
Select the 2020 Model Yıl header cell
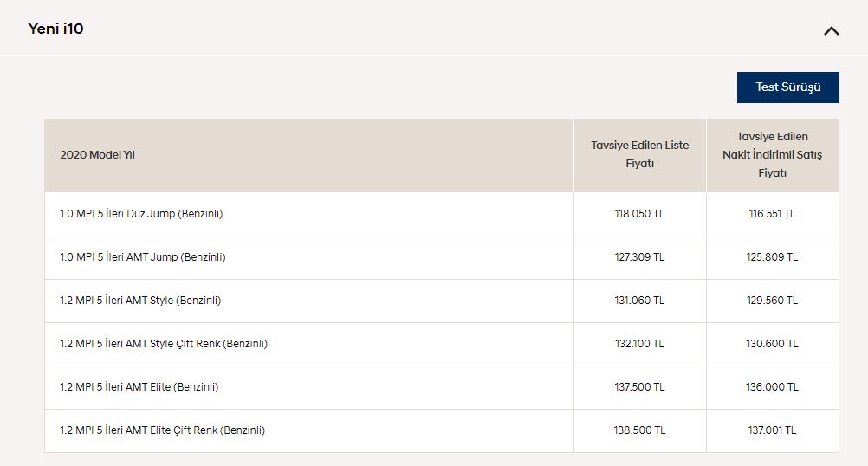[x=309, y=155]
